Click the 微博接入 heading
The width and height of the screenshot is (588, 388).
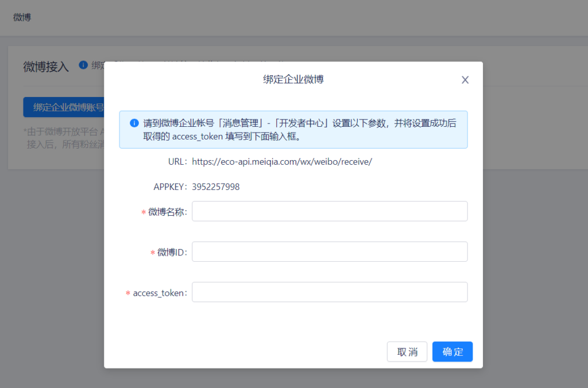(46, 67)
